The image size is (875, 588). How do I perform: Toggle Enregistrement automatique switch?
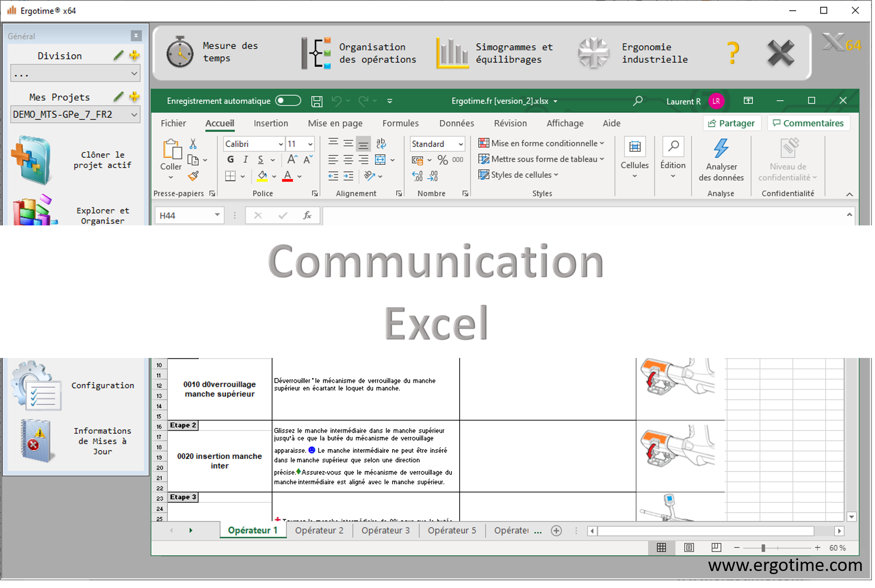point(288,101)
